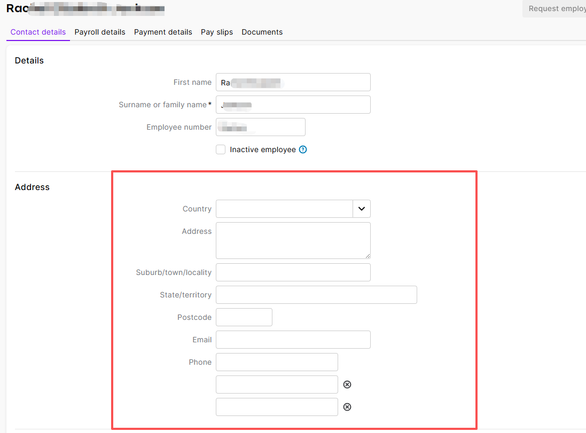Go to the Pay slips tab
Screen dimensions: 586x433
217,32
